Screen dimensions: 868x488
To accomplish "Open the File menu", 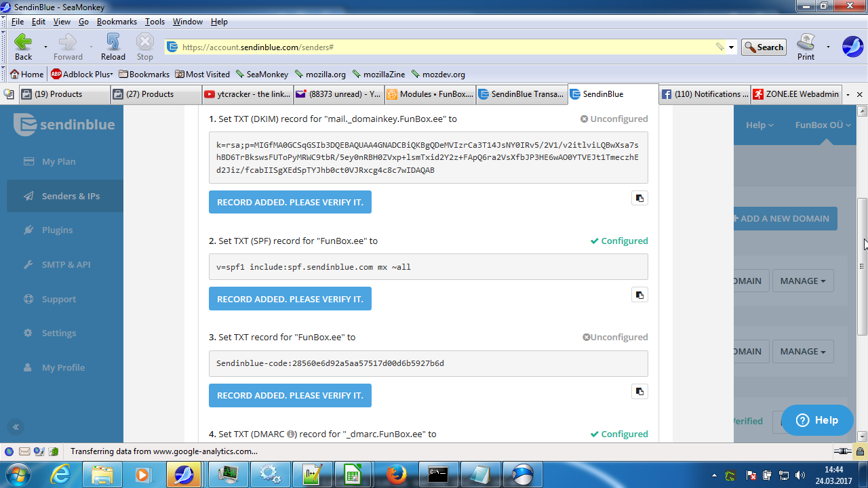I will [18, 22].
